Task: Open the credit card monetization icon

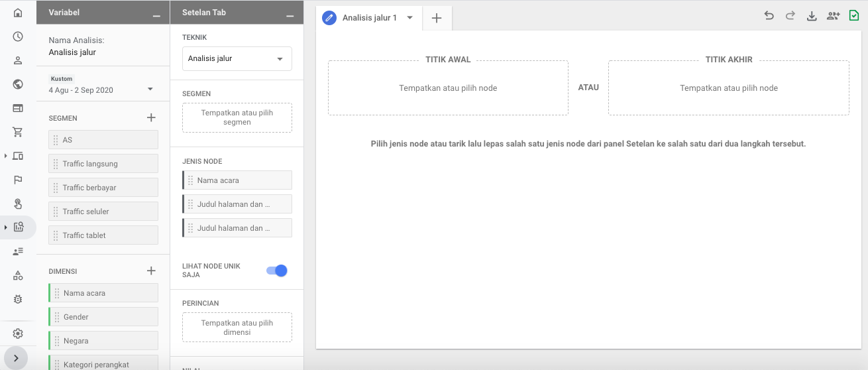Action: (x=18, y=108)
